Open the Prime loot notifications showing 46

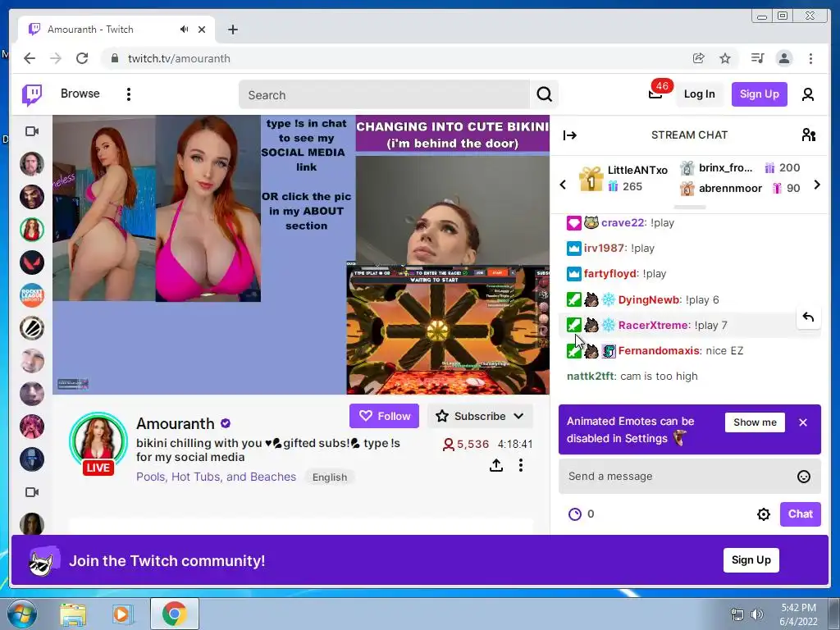[655, 94]
